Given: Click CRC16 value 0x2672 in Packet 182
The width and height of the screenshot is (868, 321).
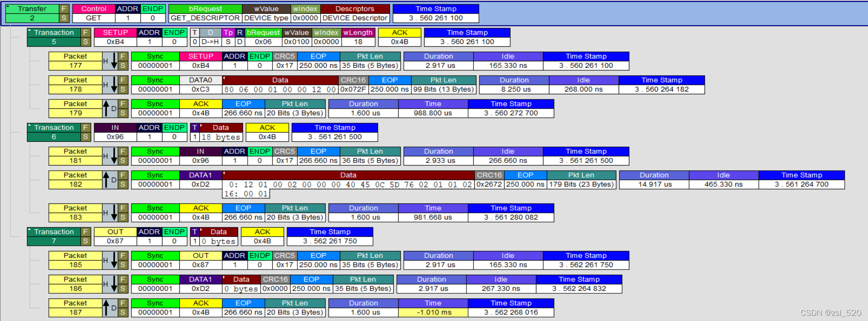Looking at the screenshot, I should coord(489,184).
